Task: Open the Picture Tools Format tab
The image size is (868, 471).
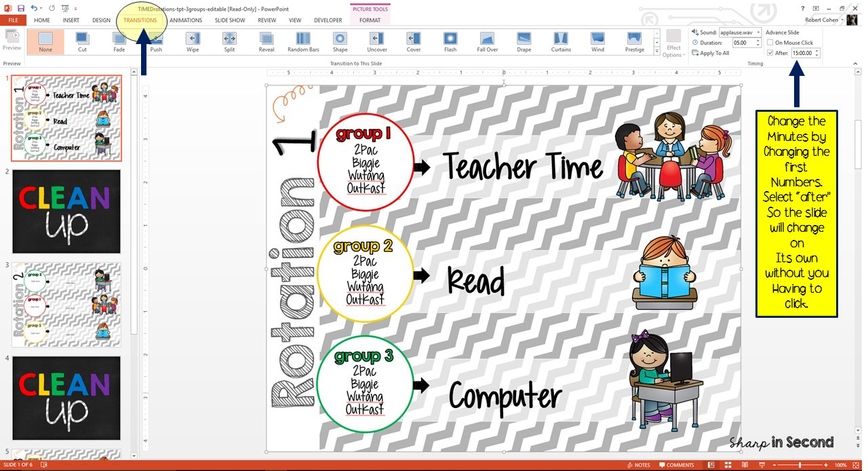Action: [370, 20]
